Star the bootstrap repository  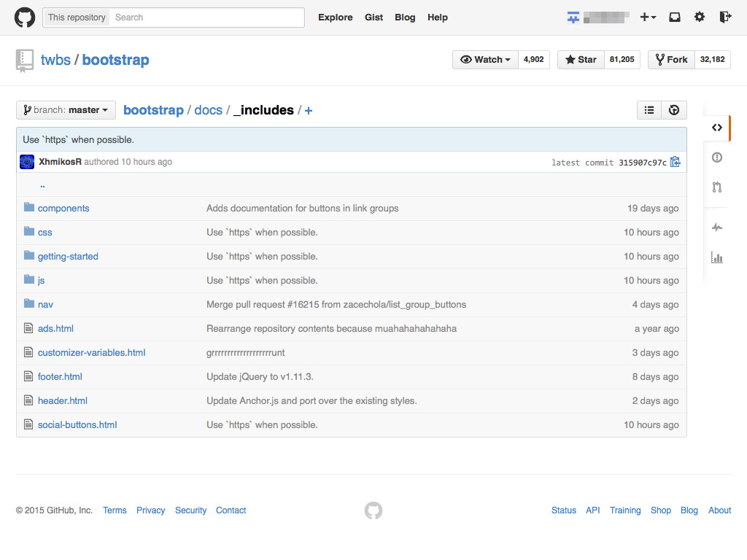pyautogui.click(x=581, y=59)
